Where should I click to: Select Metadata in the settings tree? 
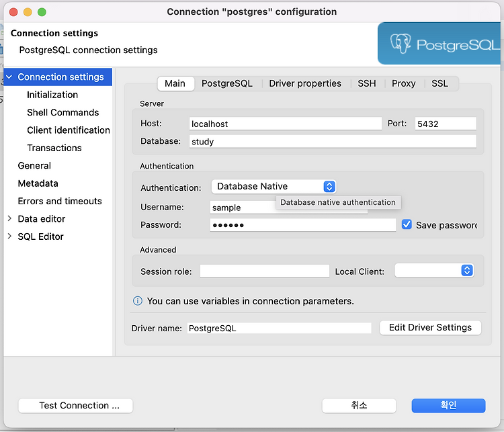38,183
